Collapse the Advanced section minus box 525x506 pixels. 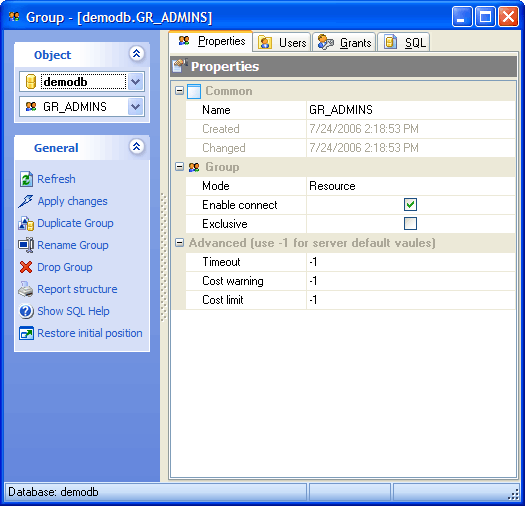coord(179,243)
